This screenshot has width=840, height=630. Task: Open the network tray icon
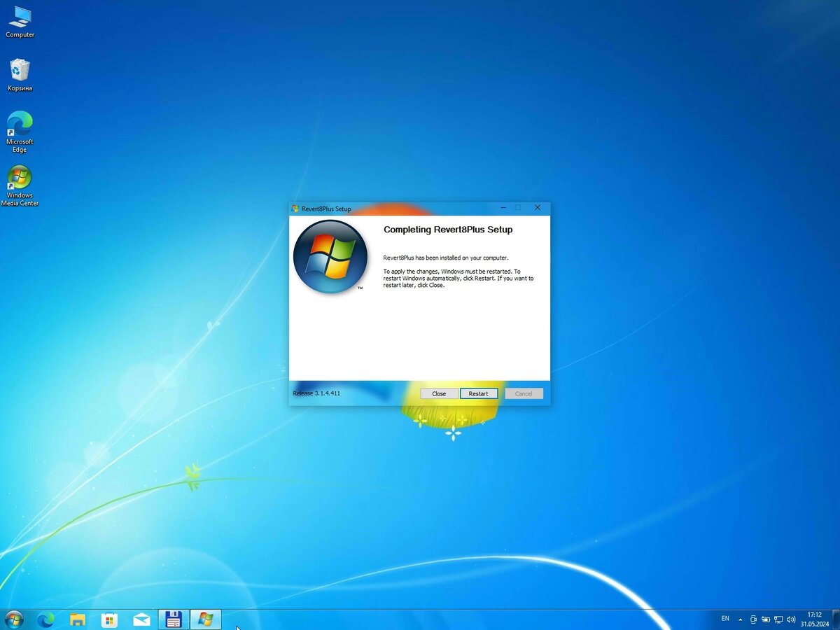[x=778, y=619]
